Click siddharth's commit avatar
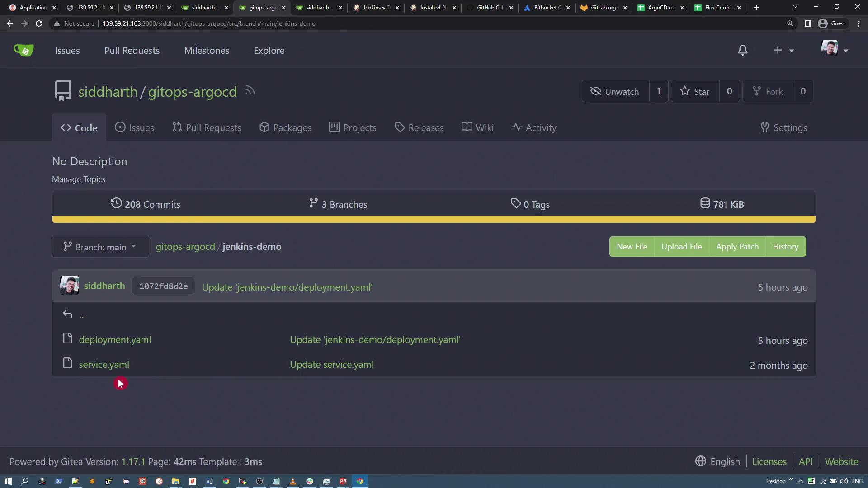 tap(70, 286)
